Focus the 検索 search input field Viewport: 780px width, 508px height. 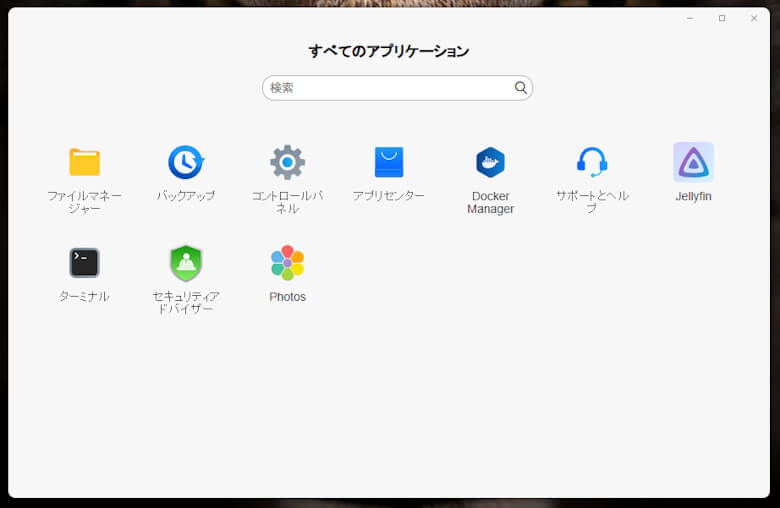pos(388,88)
